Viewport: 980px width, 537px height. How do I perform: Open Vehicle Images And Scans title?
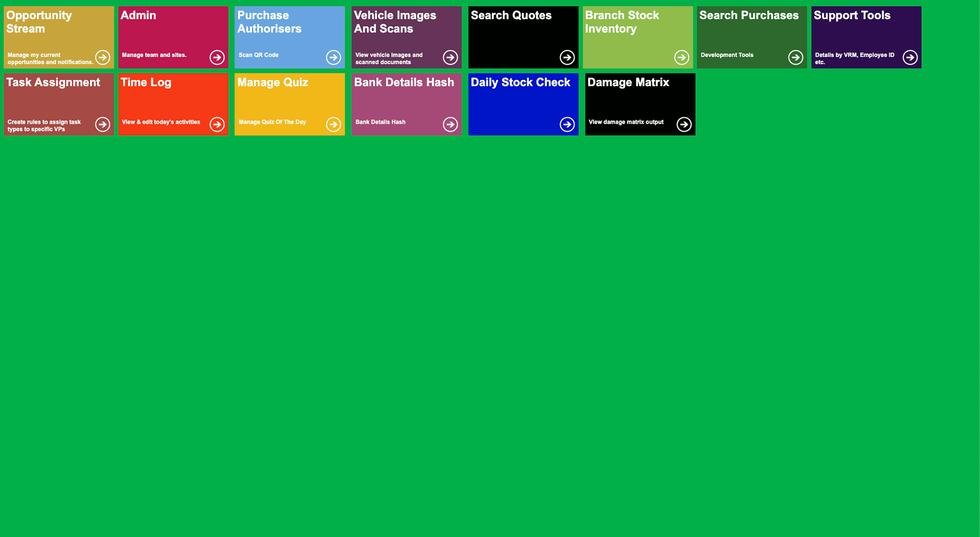(395, 22)
